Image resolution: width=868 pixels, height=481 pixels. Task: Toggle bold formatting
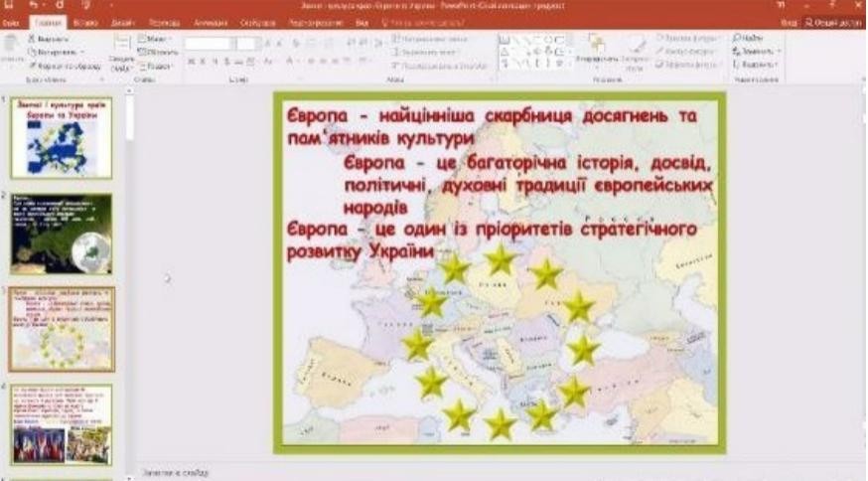point(191,61)
